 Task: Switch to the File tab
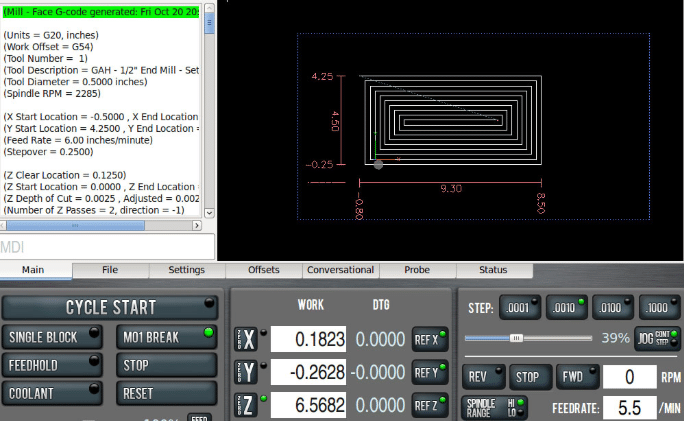pos(110,270)
